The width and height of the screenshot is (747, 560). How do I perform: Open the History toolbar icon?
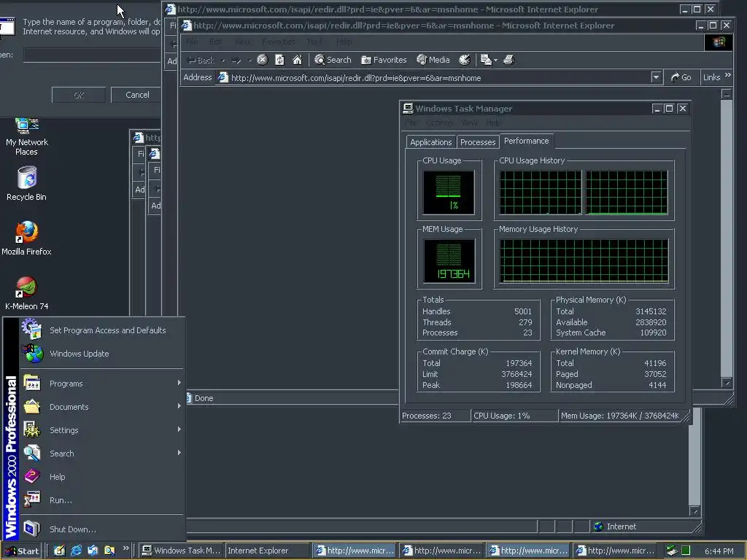coord(464,60)
